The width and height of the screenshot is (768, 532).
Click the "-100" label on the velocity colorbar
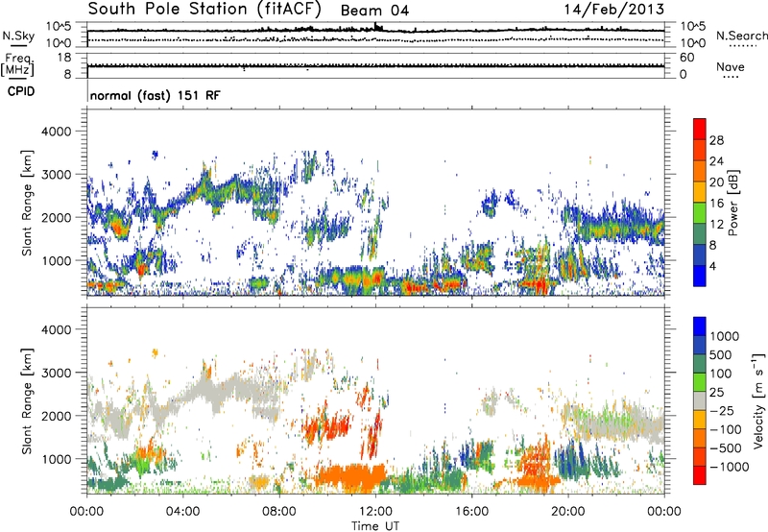(x=726, y=429)
